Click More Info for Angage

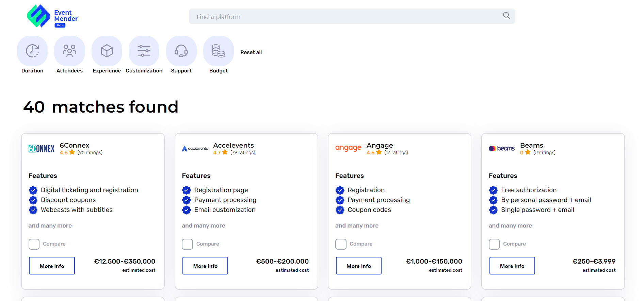359,266
